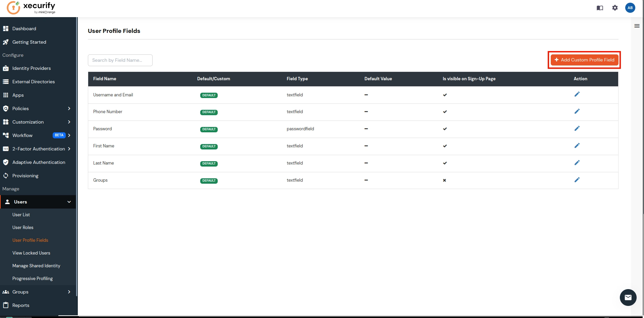Click the Add Custom Profile Field button

click(x=584, y=60)
